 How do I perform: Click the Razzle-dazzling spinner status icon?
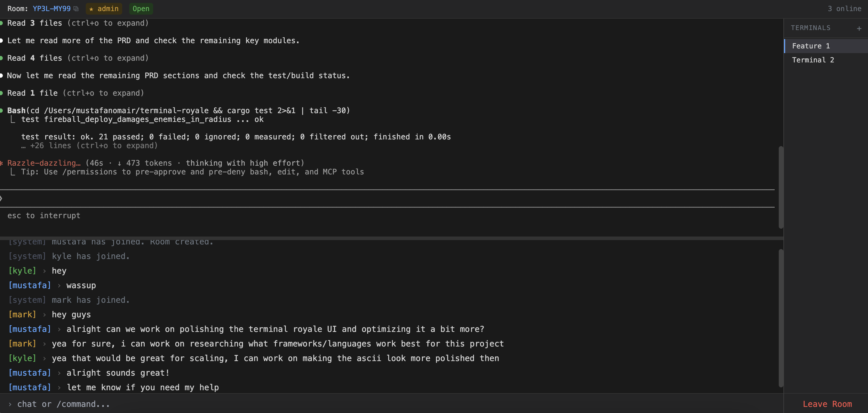tap(2, 163)
